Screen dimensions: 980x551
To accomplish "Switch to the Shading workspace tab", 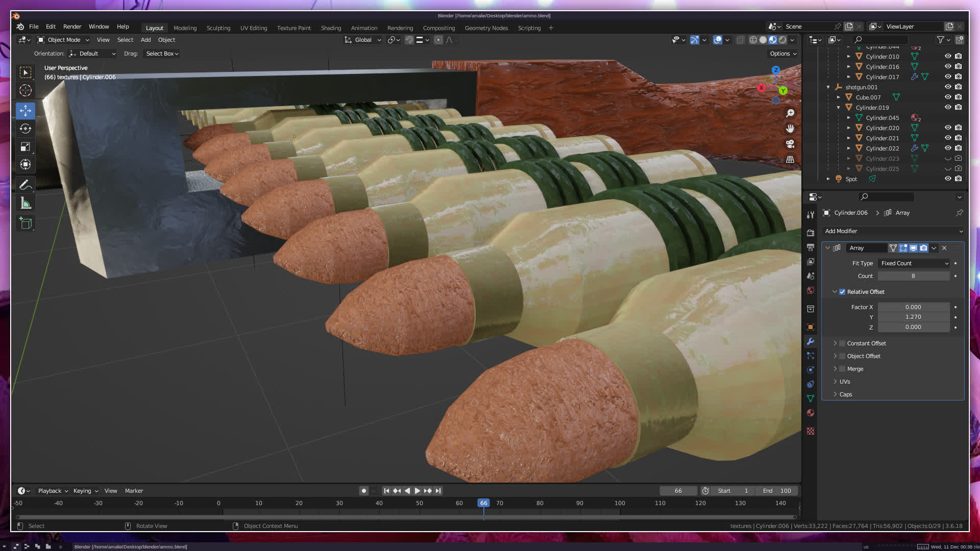I will [x=331, y=28].
